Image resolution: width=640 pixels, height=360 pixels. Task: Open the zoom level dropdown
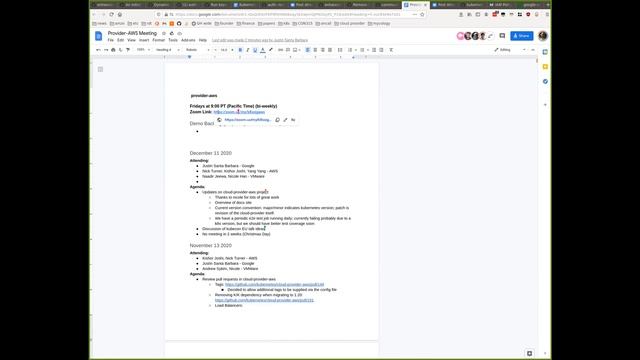(x=143, y=50)
